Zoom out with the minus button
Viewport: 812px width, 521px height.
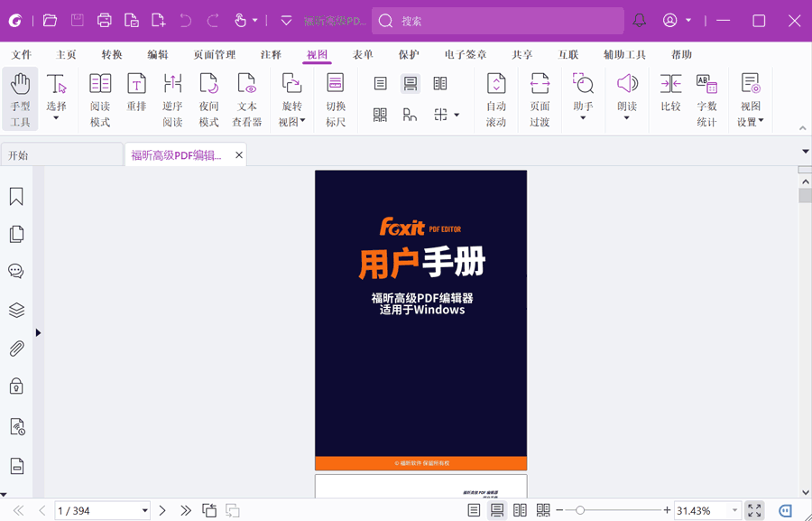(x=559, y=511)
